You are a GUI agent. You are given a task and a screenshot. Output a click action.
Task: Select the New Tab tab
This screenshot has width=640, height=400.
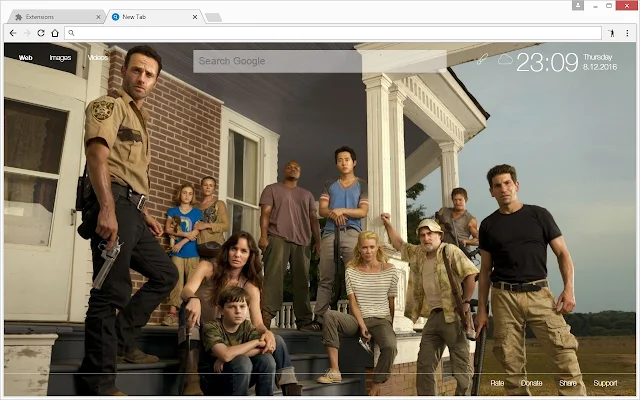pyautogui.click(x=153, y=17)
